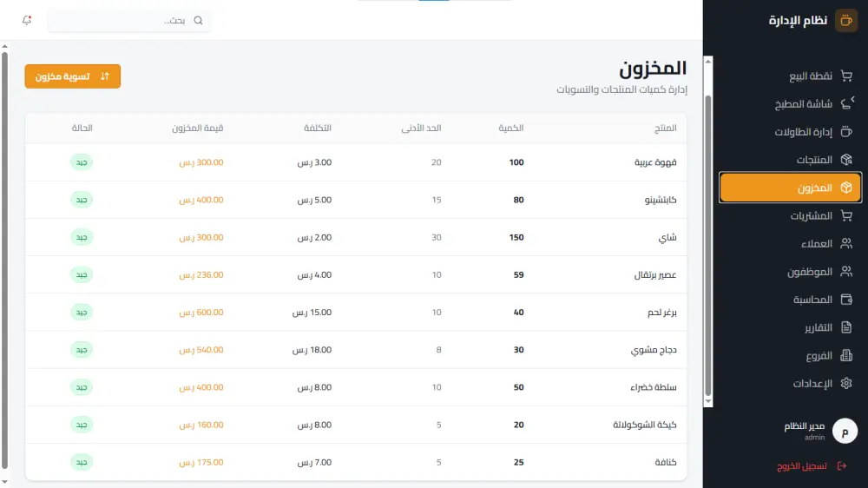This screenshot has height=488, width=868.
Task: Click the building icon beside الفروع
Action: point(845,355)
